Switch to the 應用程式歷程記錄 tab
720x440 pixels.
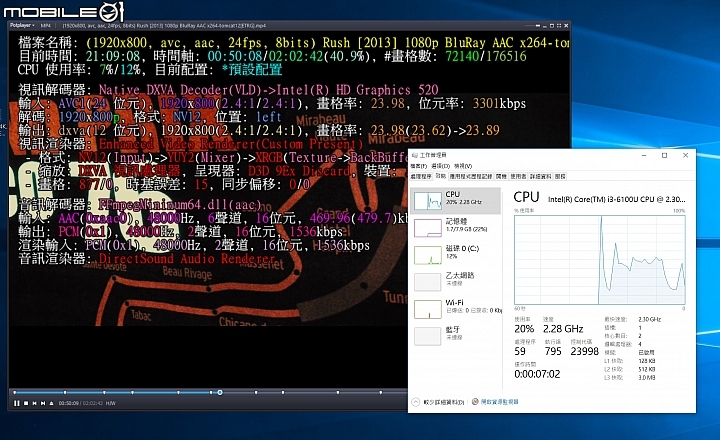coord(471,176)
